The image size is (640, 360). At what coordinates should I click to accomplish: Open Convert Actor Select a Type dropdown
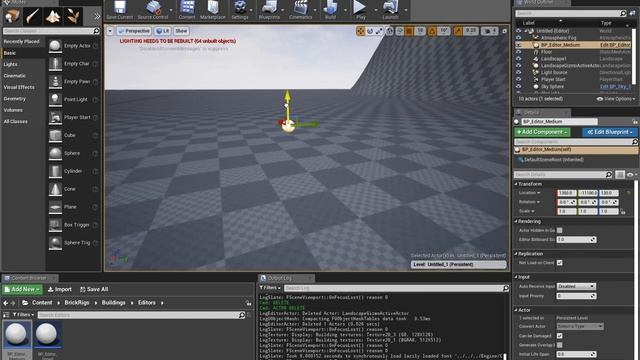[x=580, y=327]
